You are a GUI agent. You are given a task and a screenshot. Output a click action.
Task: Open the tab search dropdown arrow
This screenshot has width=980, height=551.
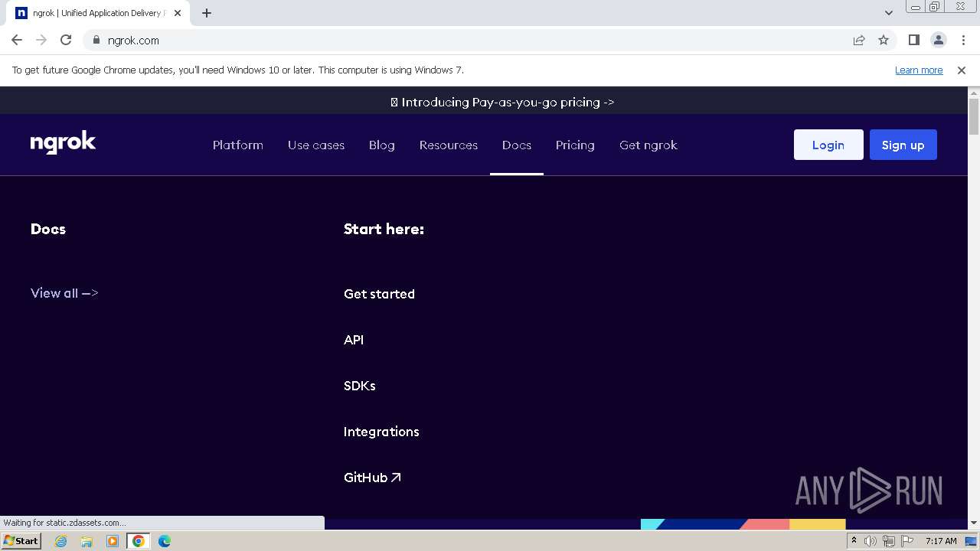(889, 13)
